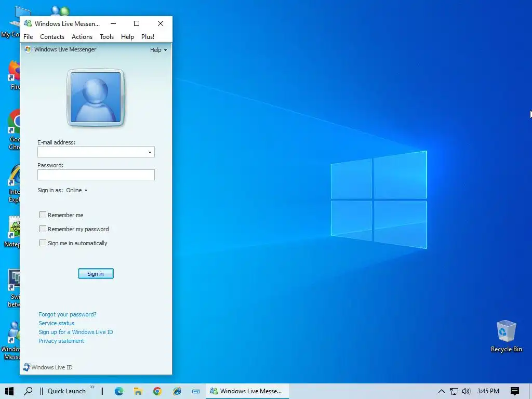Open File Explorer from taskbar
The width and height of the screenshot is (532, 399).
138,391
